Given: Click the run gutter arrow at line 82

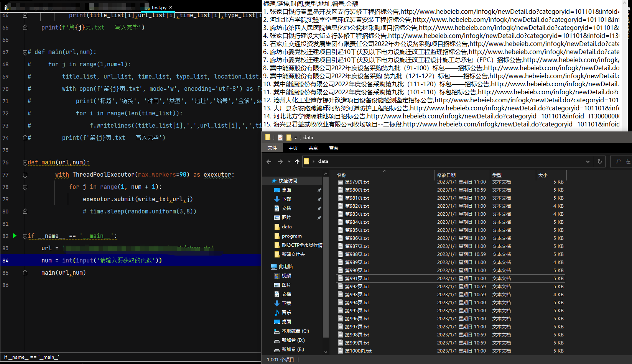Looking at the screenshot, I should click(x=15, y=236).
